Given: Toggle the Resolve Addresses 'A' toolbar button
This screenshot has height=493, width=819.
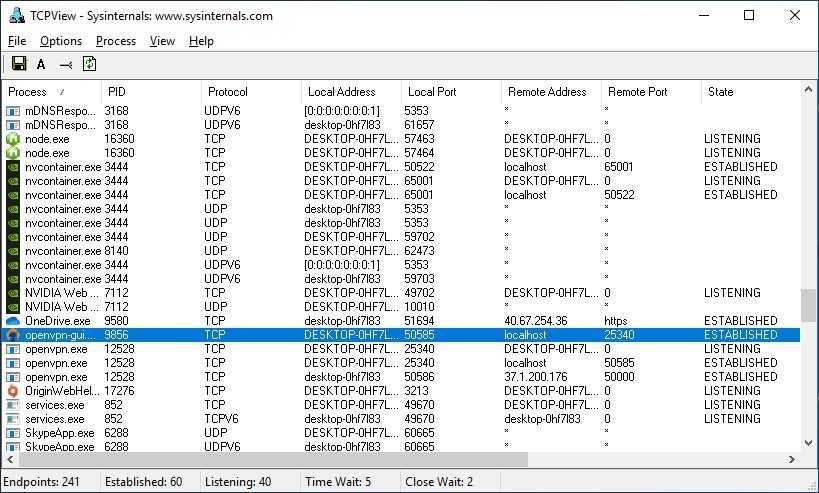Looking at the screenshot, I should point(41,65).
